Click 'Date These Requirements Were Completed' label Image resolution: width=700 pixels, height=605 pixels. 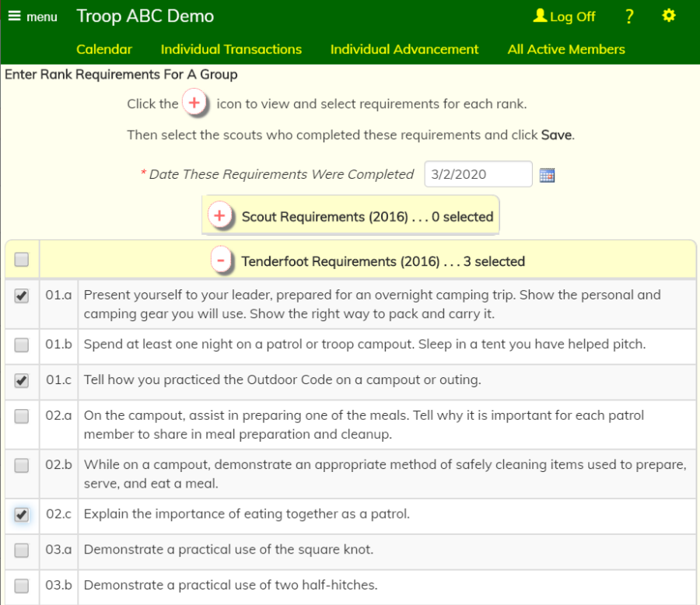[x=282, y=174]
